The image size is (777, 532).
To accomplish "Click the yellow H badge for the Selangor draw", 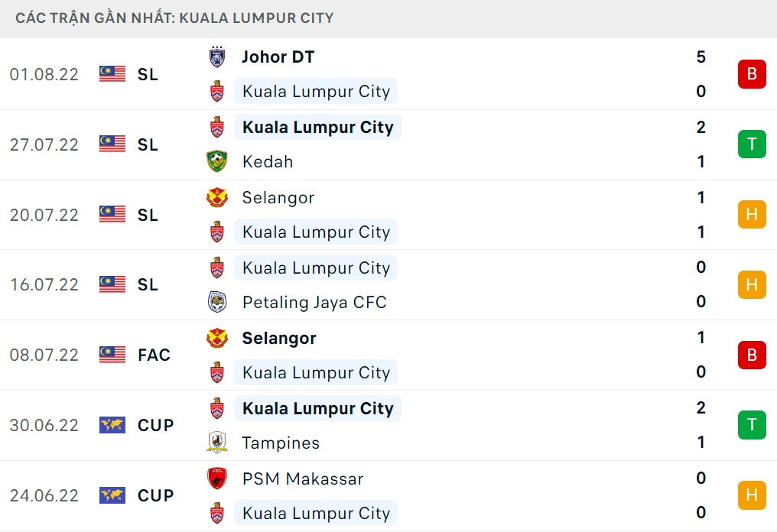I will pos(751,215).
